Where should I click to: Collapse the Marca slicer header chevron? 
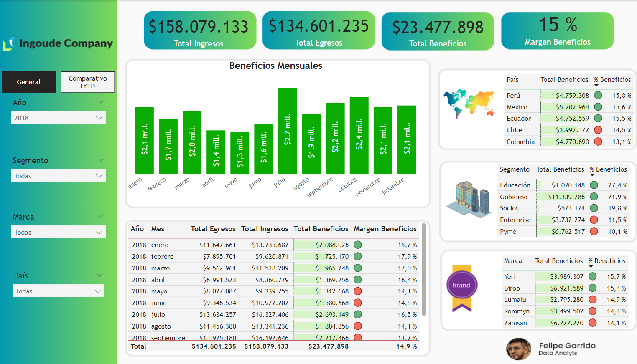pos(101,217)
